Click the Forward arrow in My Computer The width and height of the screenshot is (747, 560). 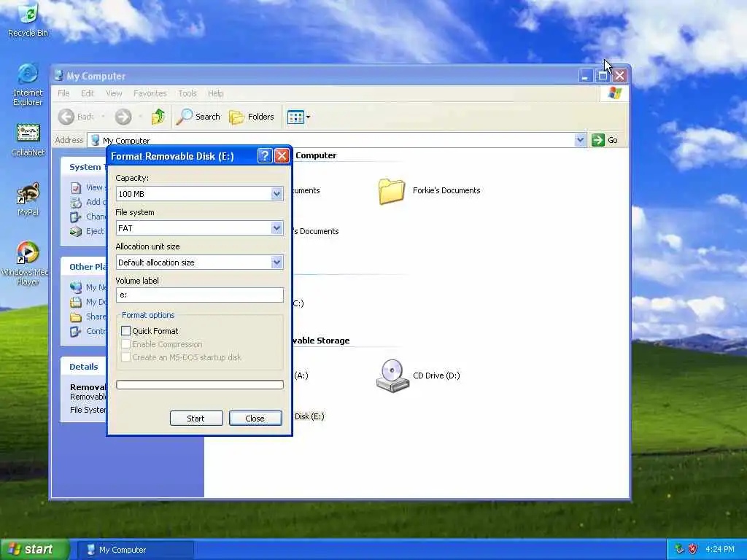tap(123, 117)
